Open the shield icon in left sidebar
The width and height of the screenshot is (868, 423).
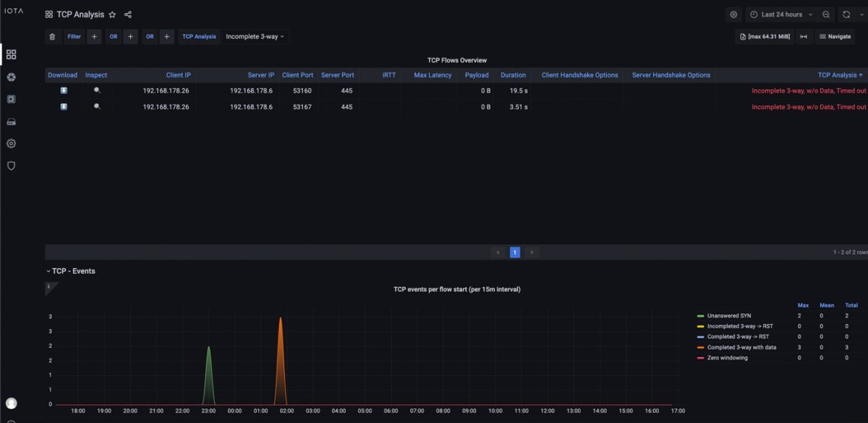[11, 166]
